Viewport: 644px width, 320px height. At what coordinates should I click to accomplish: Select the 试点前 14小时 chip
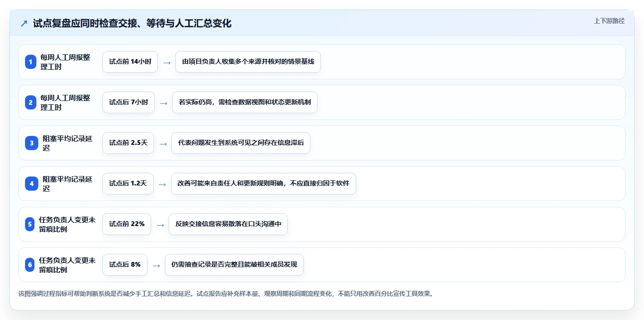[130, 62]
